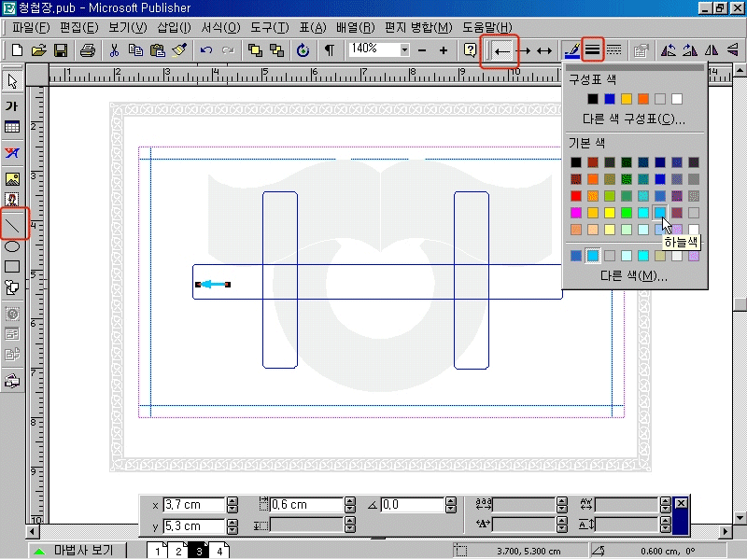747x560 pixels.
Task: Click the Custom Rotate icon
Action: click(303, 50)
